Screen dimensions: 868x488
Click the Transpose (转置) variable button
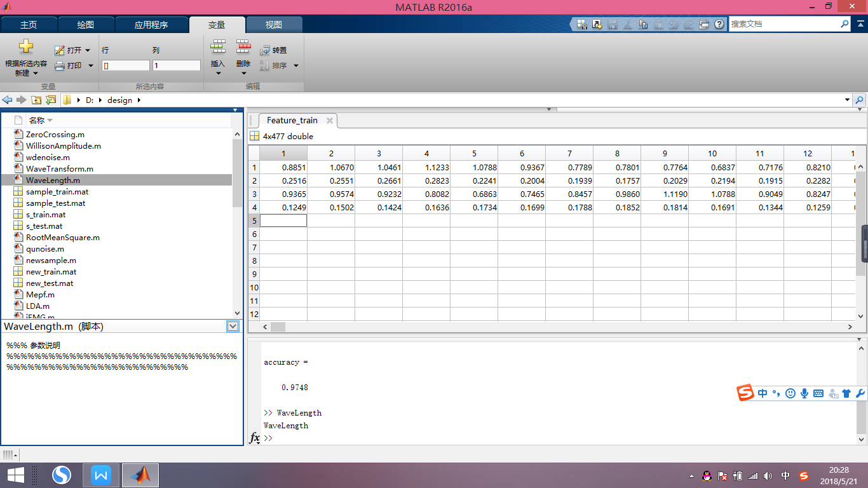point(273,50)
